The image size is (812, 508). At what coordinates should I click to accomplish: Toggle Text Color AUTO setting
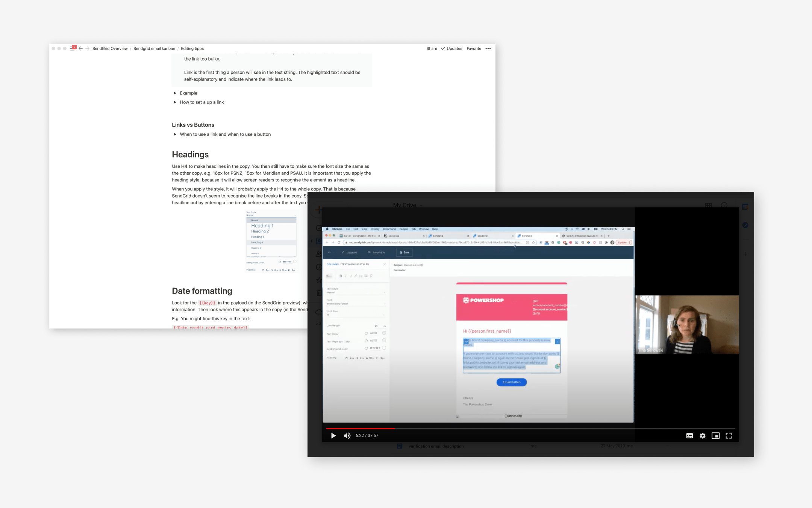(x=373, y=333)
